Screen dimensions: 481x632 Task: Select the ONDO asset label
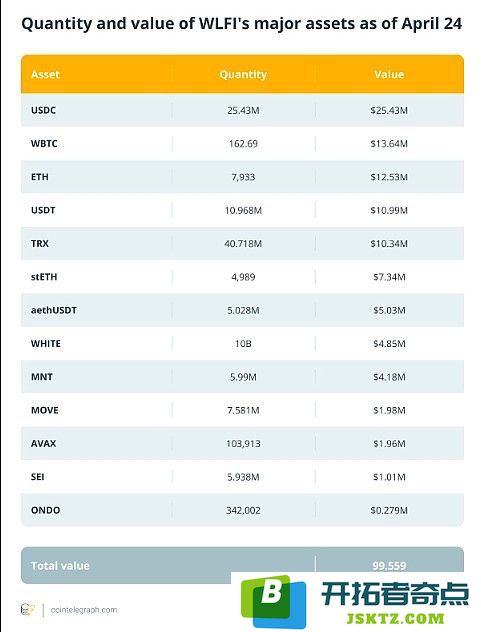tap(46, 510)
